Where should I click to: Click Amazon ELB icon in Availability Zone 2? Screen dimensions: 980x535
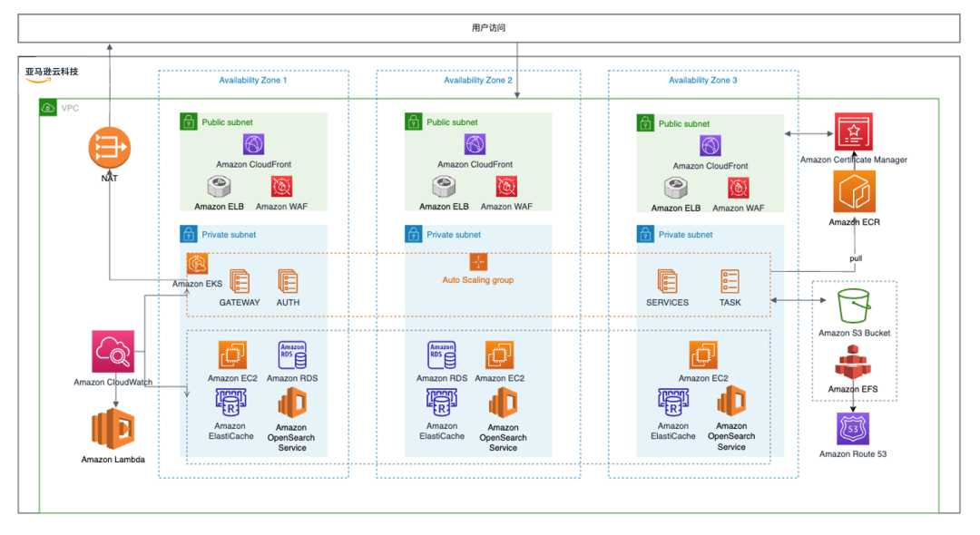pos(444,186)
